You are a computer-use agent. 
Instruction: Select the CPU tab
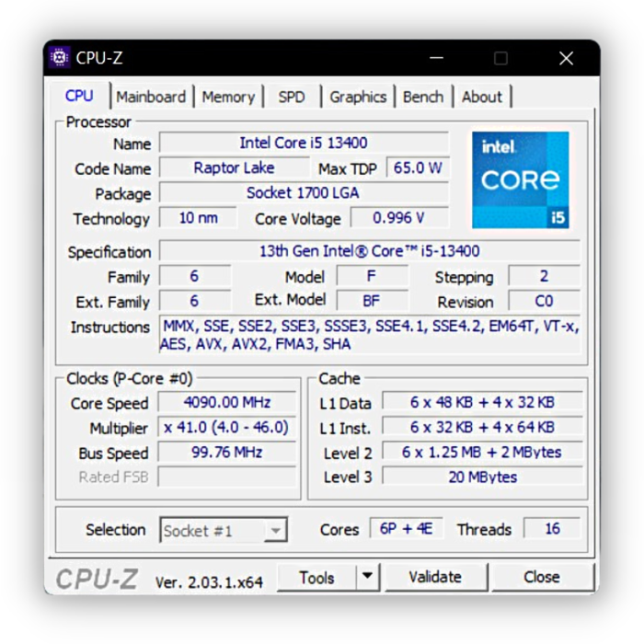pos(79,96)
